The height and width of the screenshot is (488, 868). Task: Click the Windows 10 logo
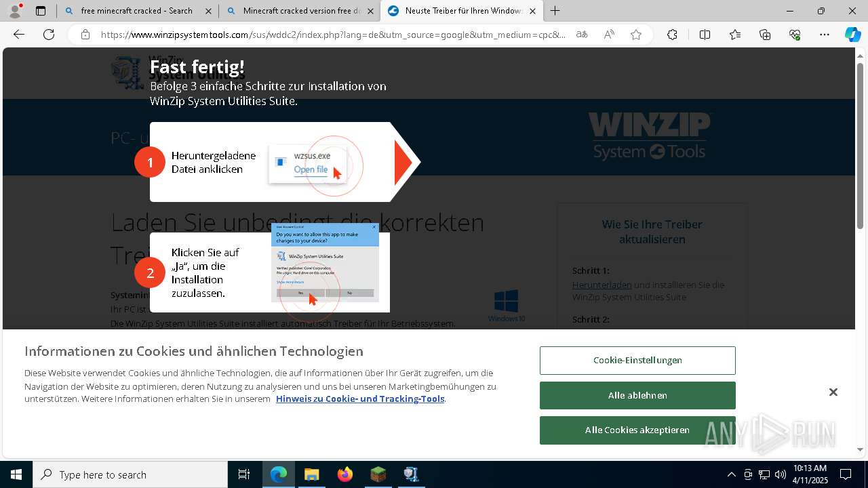[507, 306]
